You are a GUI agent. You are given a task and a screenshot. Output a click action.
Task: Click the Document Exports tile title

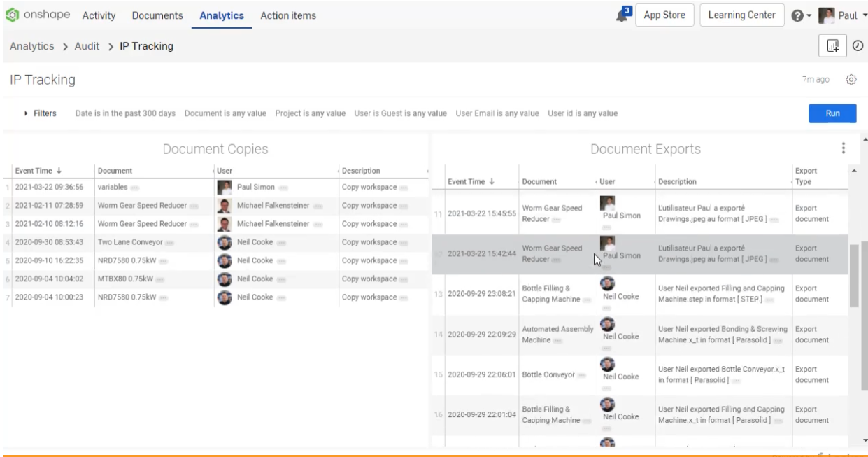pos(645,148)
